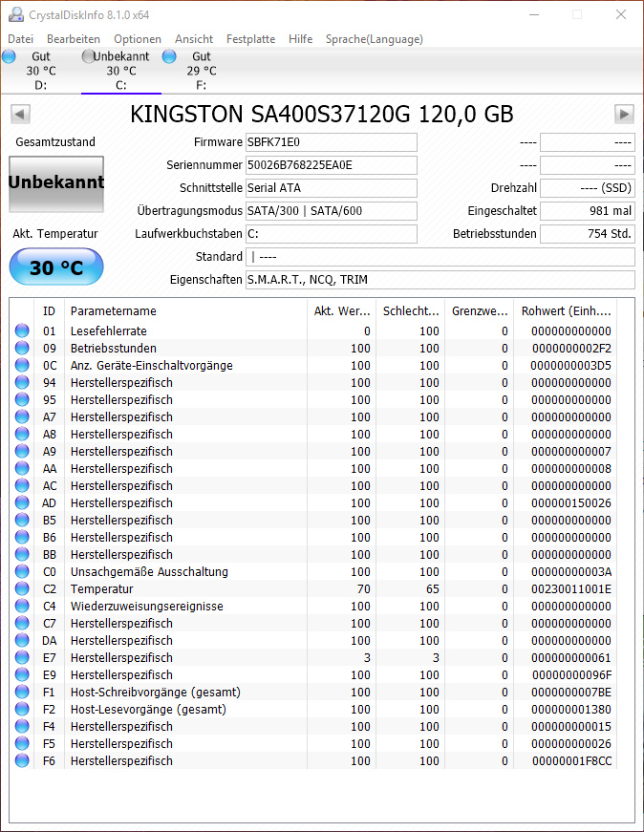Open the Ansicht menu
The image size is (644, 832).
coord(194,39)
